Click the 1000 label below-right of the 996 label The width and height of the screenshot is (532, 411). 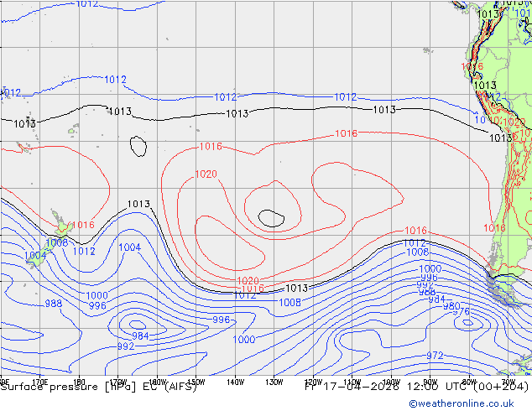[244, 339]
